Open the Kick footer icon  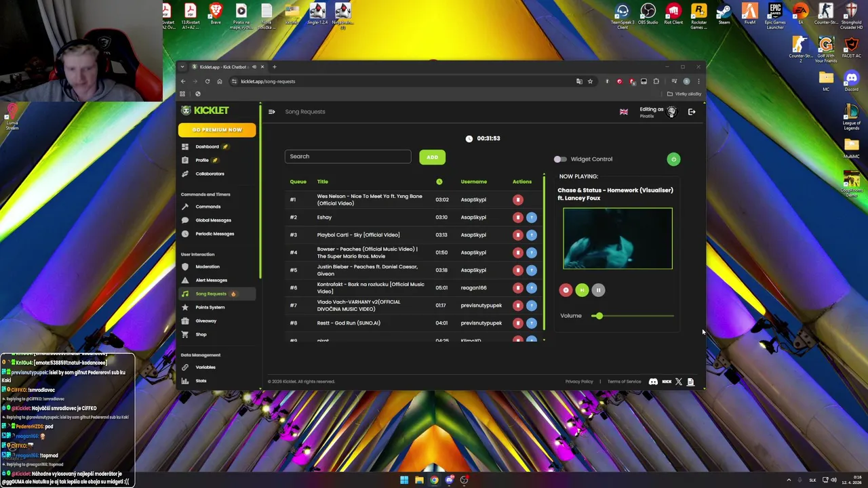[667, 382]
